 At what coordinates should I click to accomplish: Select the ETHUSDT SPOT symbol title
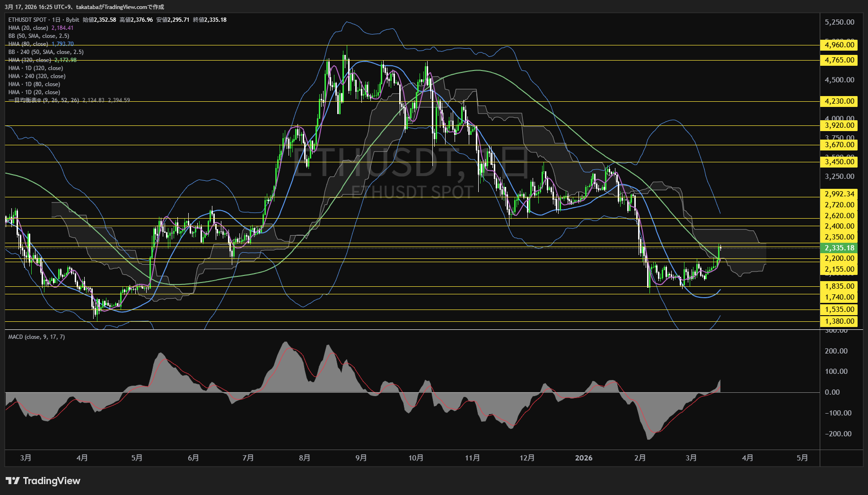(x=27, y=20)
